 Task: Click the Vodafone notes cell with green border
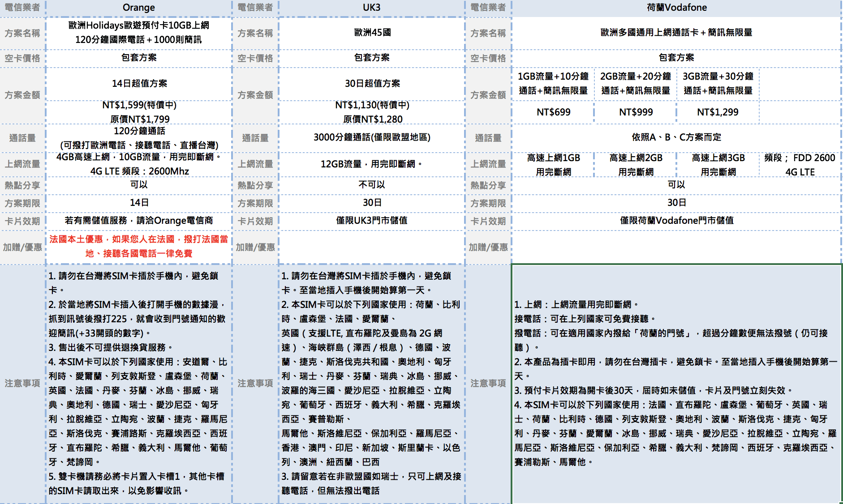pyautogui.click(x=676, y=384)
